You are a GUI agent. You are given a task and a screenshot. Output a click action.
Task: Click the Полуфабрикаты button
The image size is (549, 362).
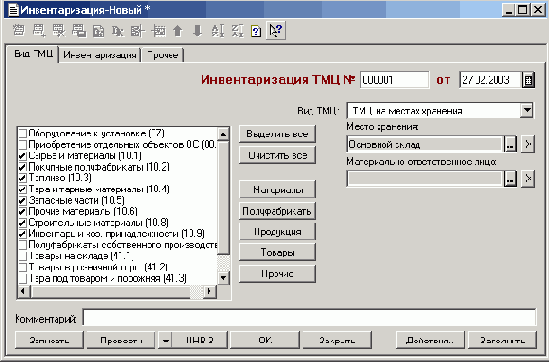coord(277,211)
